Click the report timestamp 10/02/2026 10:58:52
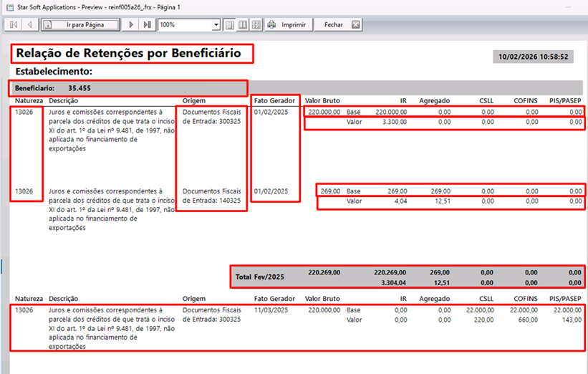The height and width of the screenshot is (374, 588). (535, 56)
